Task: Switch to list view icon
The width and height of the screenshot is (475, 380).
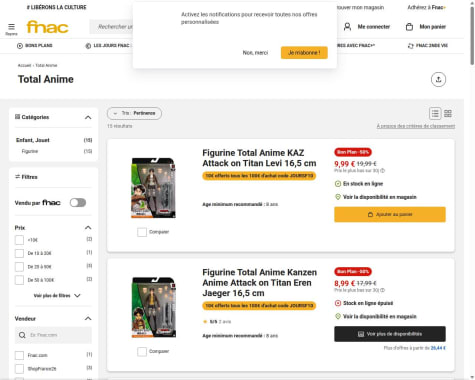Action: click(x=435, y=113)
